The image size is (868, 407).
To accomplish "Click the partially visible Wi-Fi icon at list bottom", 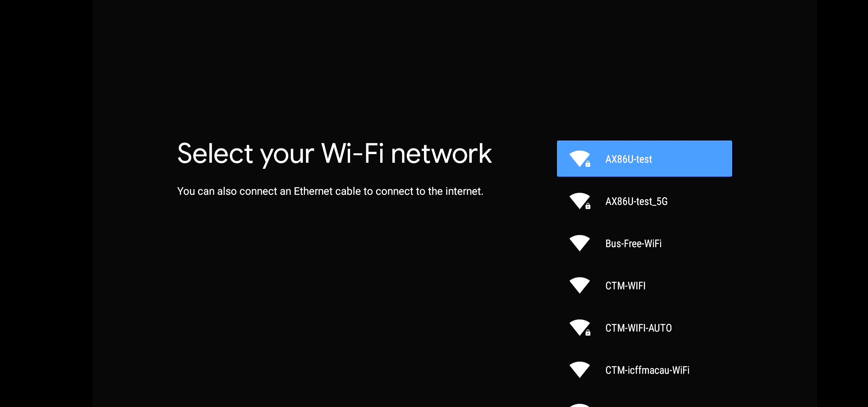I will click(579, 405).
